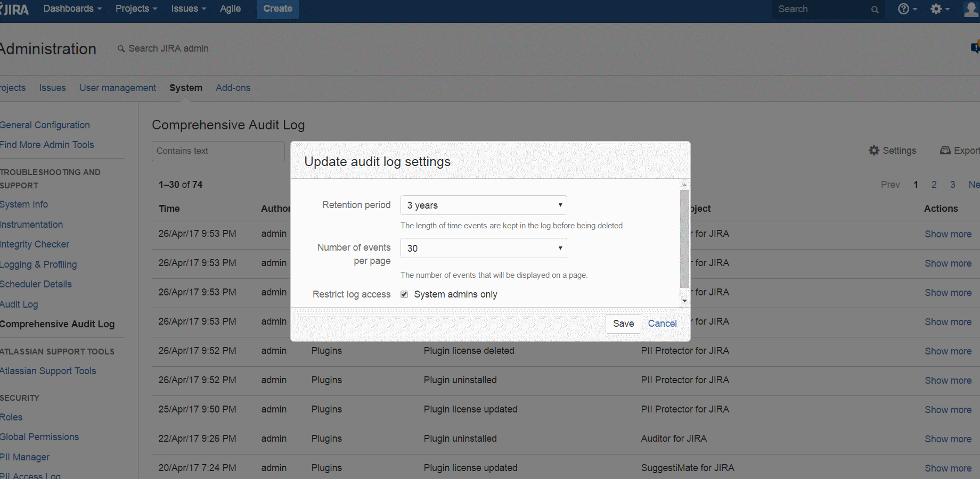
Task: Show more for Auditor for JIRA row
Action: coord(948,439)
